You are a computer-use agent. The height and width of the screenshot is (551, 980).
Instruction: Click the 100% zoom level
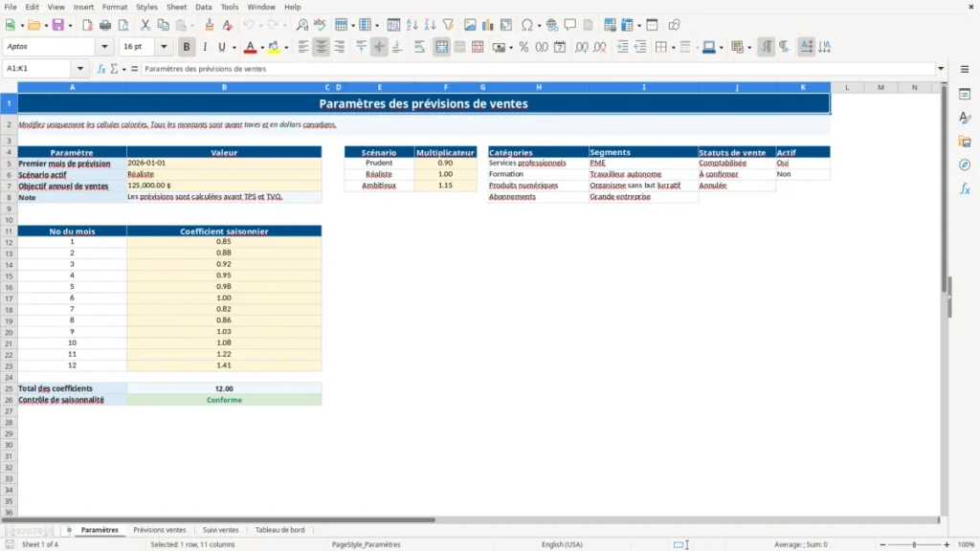967,544
